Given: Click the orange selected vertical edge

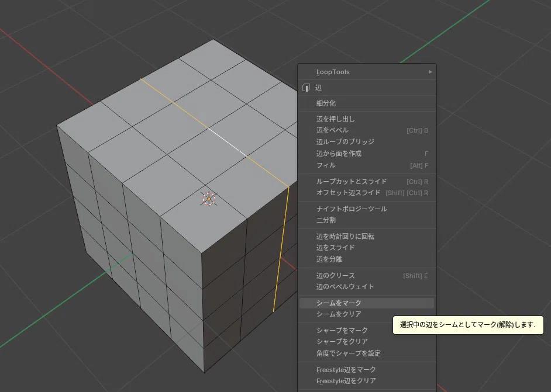Looking at the screenshot, I should [281, 249].
